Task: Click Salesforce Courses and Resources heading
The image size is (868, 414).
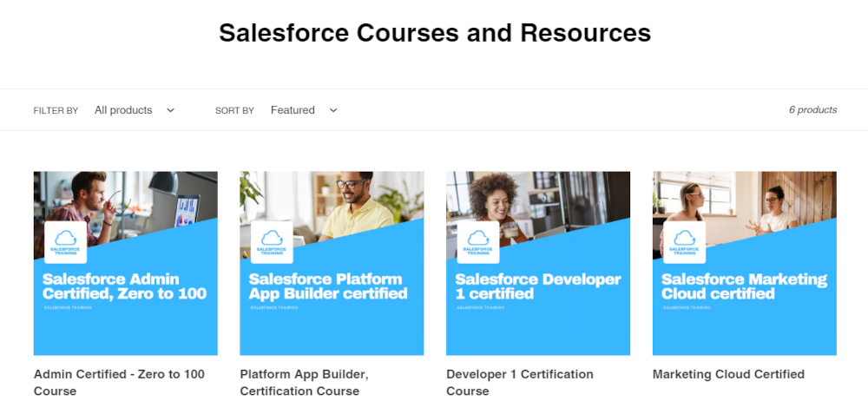Action: [x=435, y=33]
